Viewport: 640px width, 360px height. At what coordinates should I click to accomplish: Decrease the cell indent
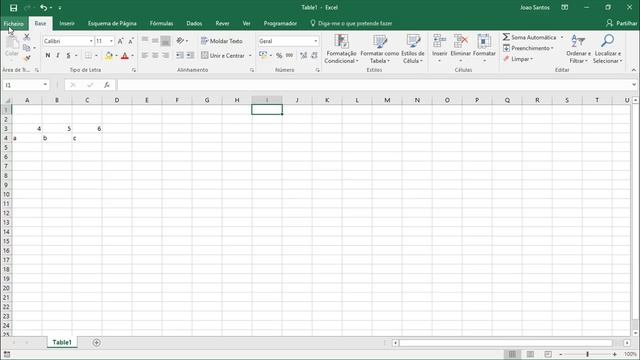180,56
